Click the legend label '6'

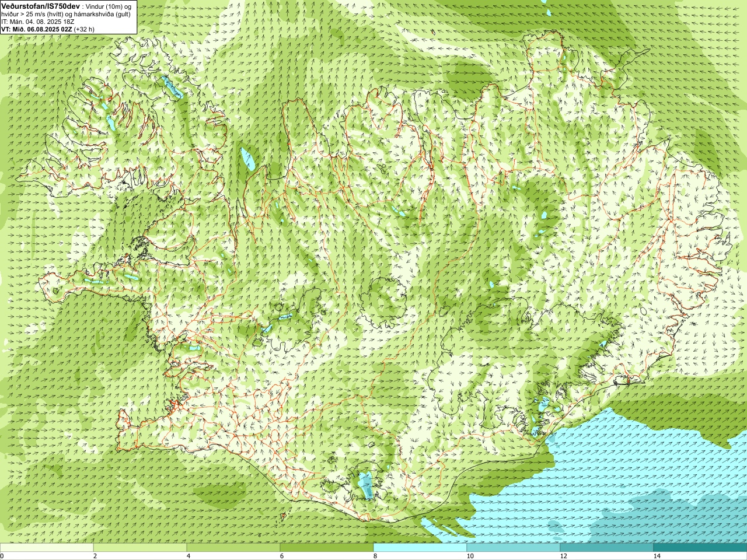coord(282,556)
